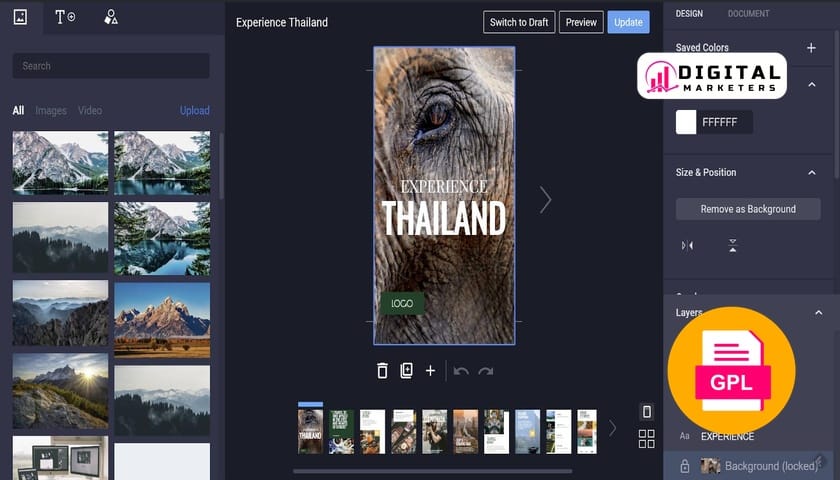Open the text tool panel
Viewport: 840px width, 480px height.
click(x=65, y=17)
